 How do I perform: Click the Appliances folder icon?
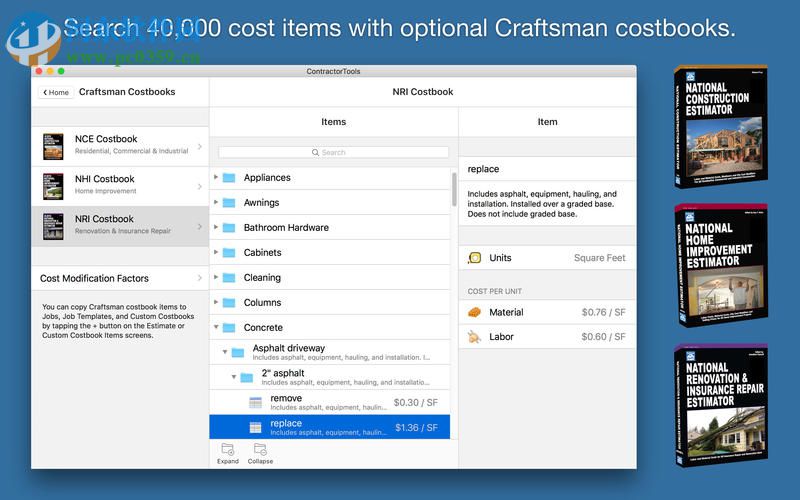[x=229, y=178]
